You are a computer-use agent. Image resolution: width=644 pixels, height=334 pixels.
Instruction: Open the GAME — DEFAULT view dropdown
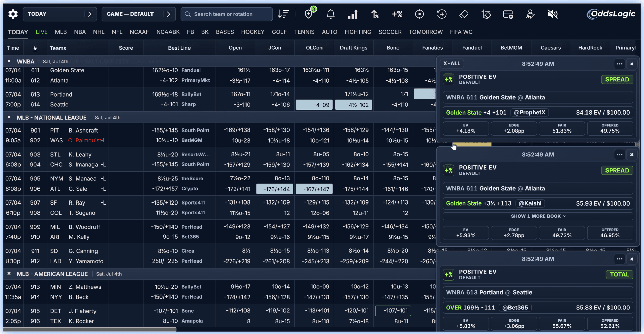139,14
